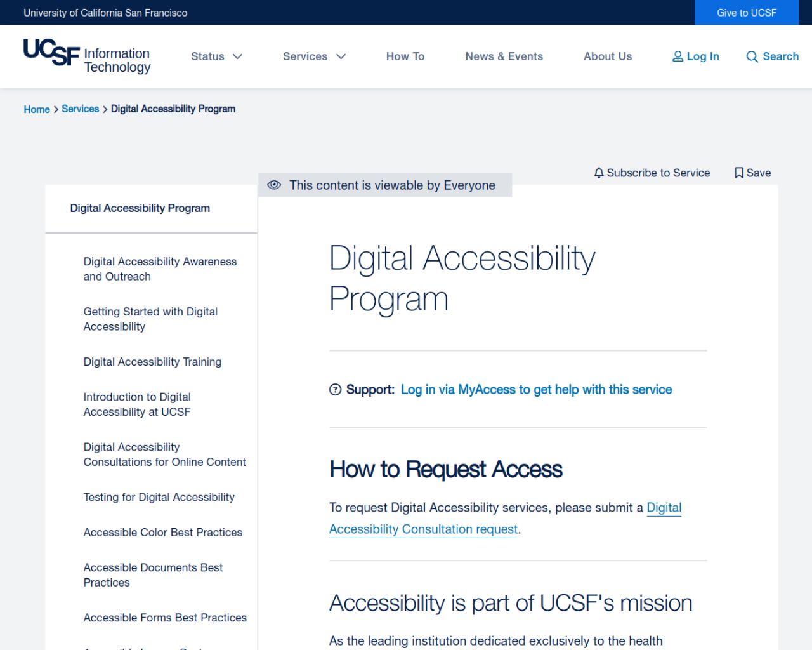Click the 'How to Request Access' heading
Image resolution: width=812 pixels, height=650 pixels.
click(x=445, y=470)
